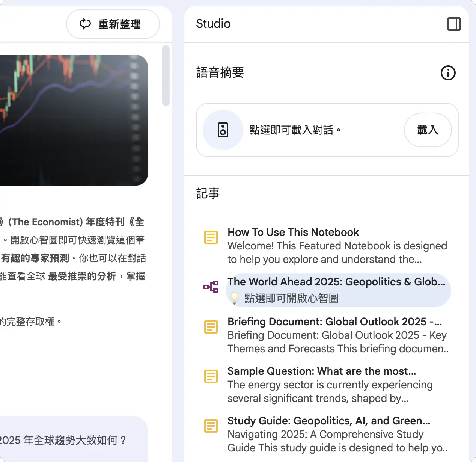The image size is (476, 462).
Task: Click note icon beside Study Guide
Action: pyautogui.click(x=211, y=426)
